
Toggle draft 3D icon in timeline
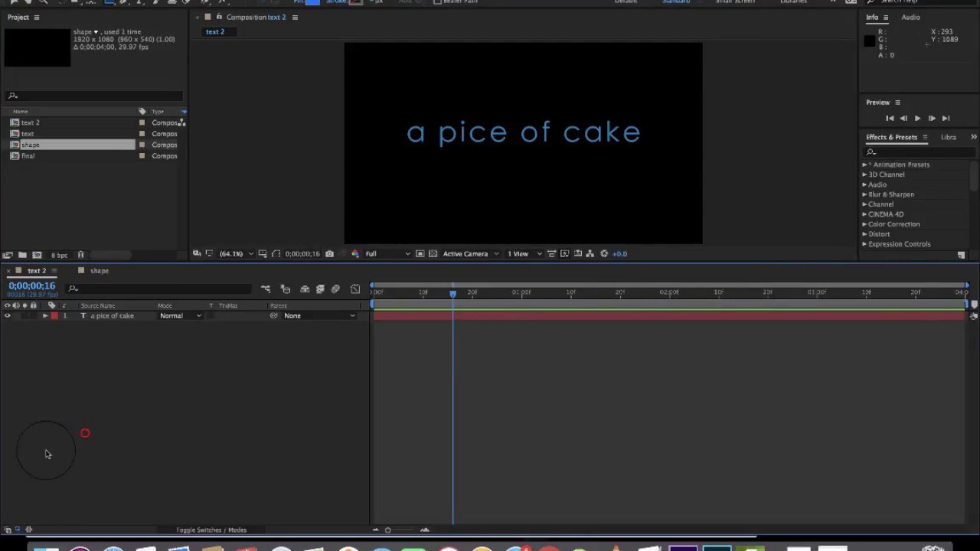coord(286,289)
